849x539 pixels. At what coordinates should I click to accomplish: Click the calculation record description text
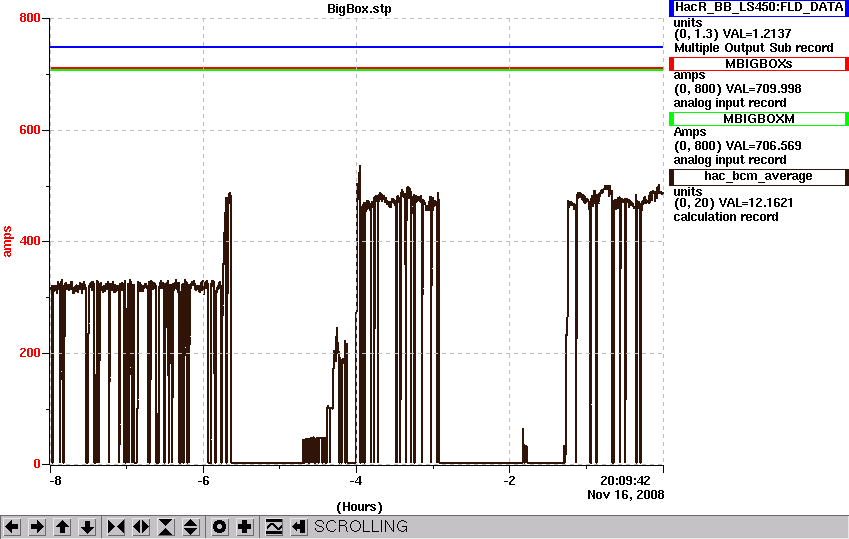pyautogui.click(x=726, y=217)
